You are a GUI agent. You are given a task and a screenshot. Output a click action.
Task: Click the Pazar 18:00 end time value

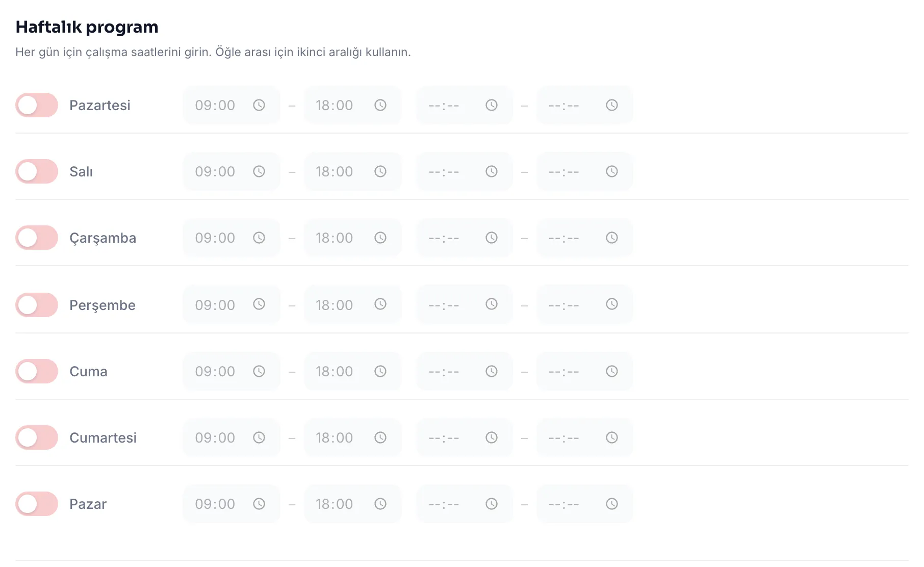[x=335, y=504]
